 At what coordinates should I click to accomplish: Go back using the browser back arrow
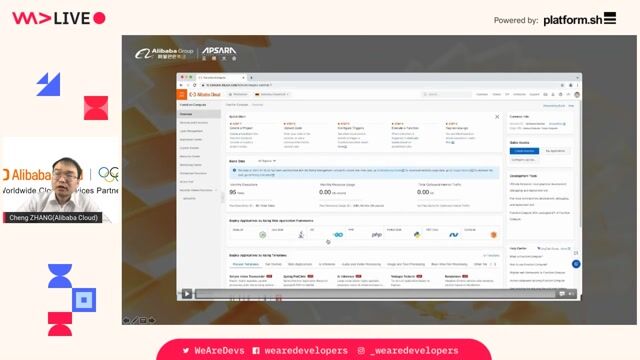pos(182,85)
